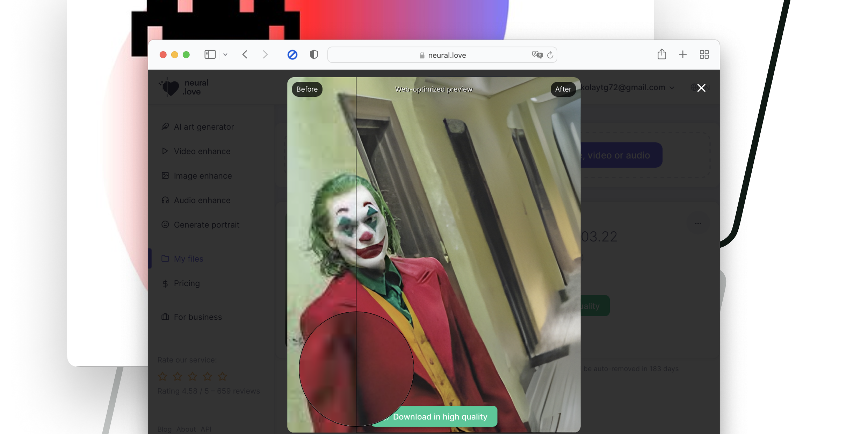Image resolution: width=868 pixels, height=434 pixels.
Task: Click the Safari sidebar toggle icon
Action: (x=210, y=55)
